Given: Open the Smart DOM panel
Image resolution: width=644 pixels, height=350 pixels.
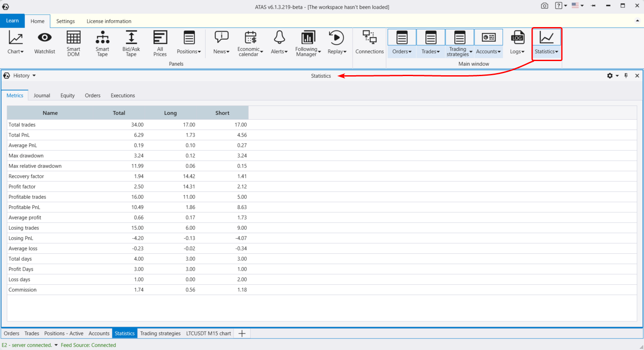Looking at the screenshot, I should (73, 43).
